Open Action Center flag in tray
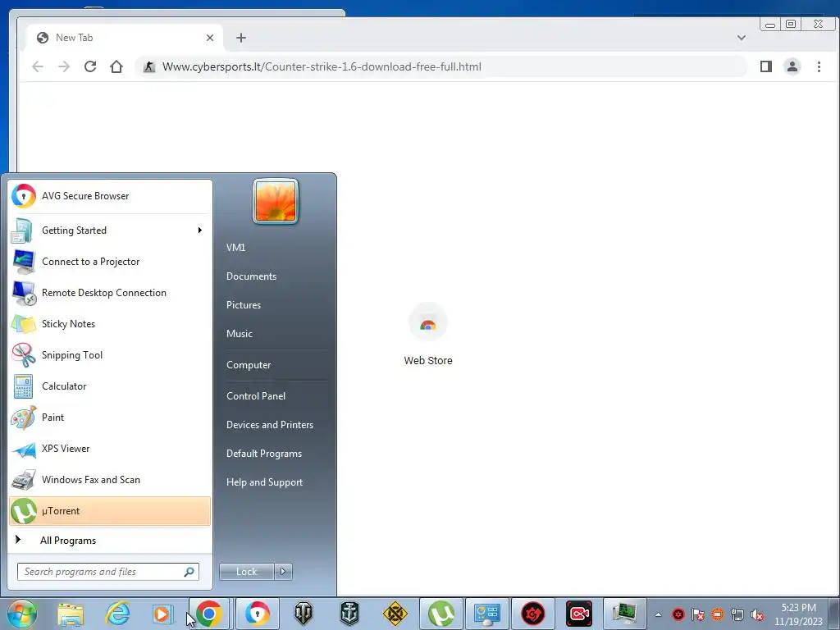Image resolution: width=840 pixels, height=630 pixels. [698, 614]
